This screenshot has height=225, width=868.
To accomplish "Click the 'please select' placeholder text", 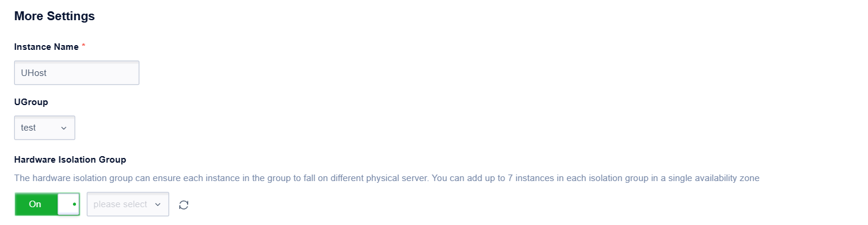I will coord(121,204).
